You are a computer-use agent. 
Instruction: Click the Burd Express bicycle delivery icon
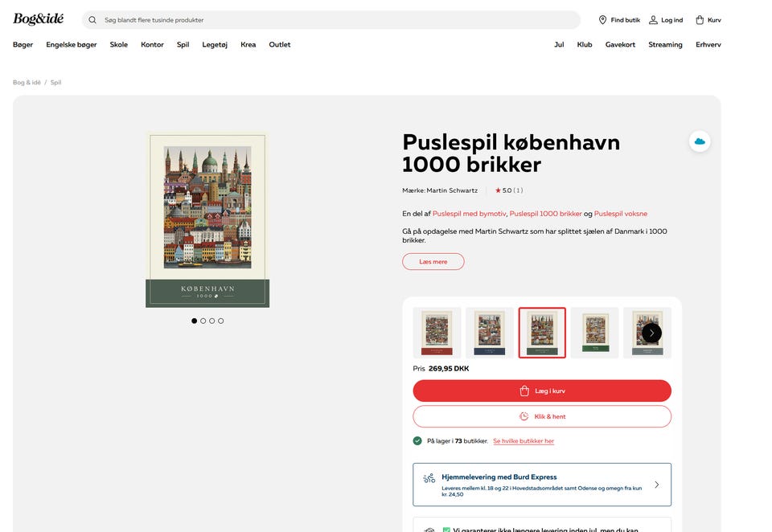429,484
